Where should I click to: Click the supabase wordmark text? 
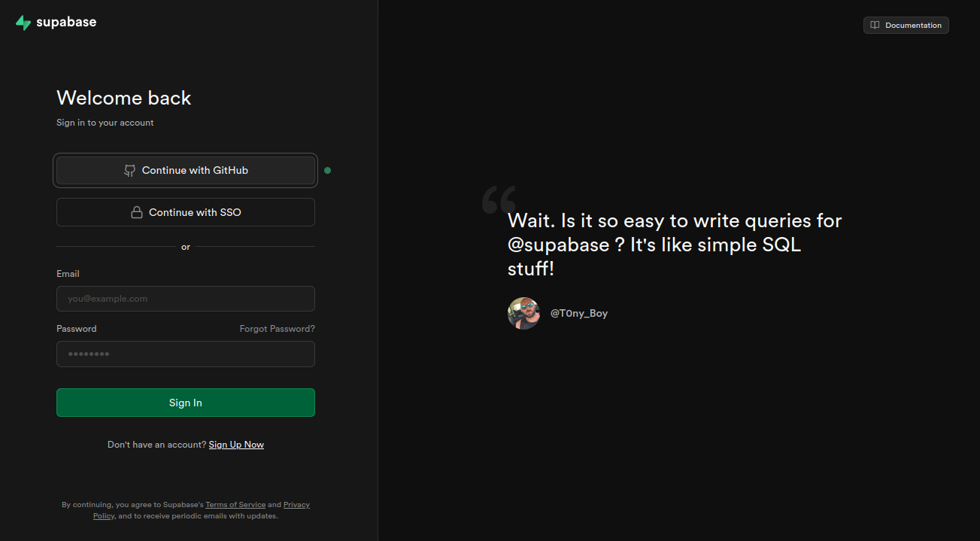66,22
